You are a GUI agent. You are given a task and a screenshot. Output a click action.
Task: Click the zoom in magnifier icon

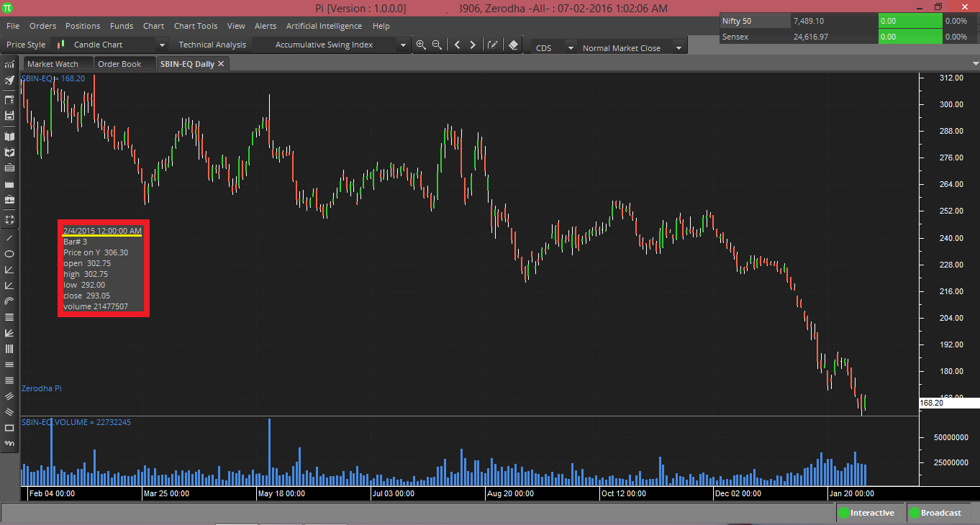pyautogui.click(x=421, y=45)
